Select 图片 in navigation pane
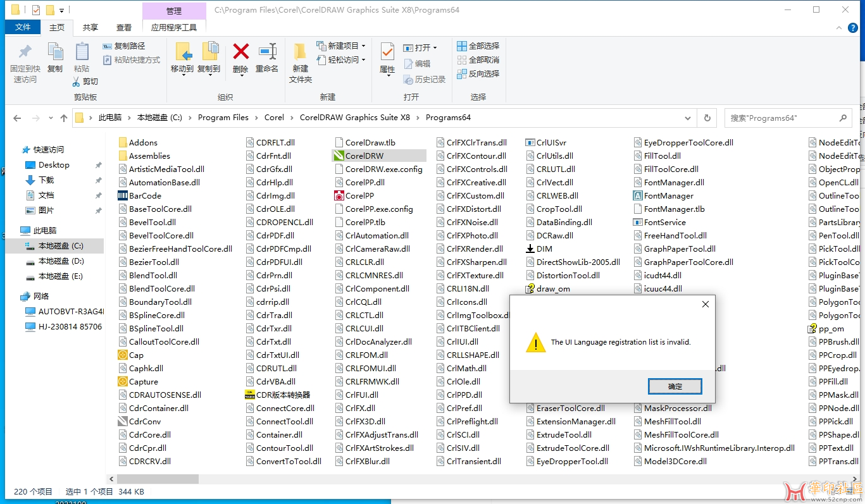 (46, 211)
